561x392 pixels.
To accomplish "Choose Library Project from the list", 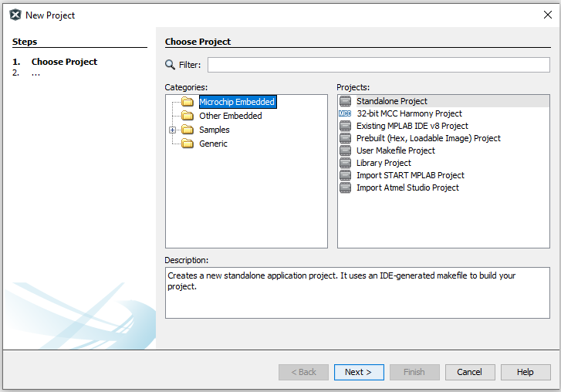I will pos(384,163).
